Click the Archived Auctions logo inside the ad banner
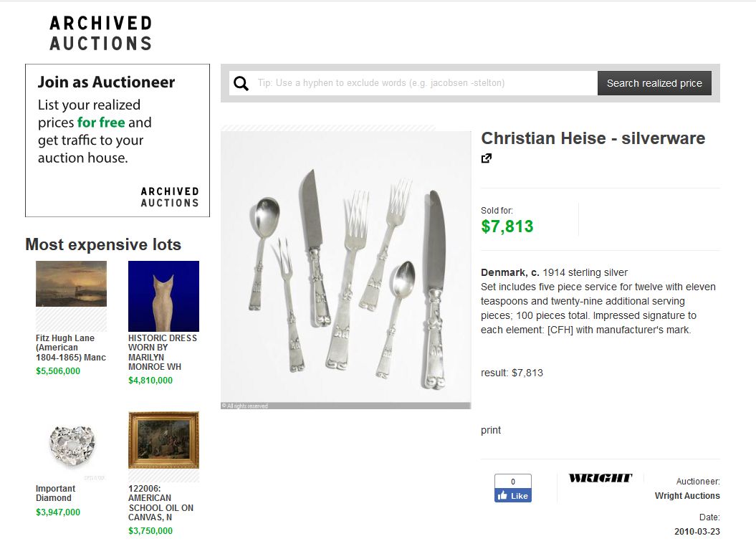This screenshot has width=756, height=559. click(170, 197)
